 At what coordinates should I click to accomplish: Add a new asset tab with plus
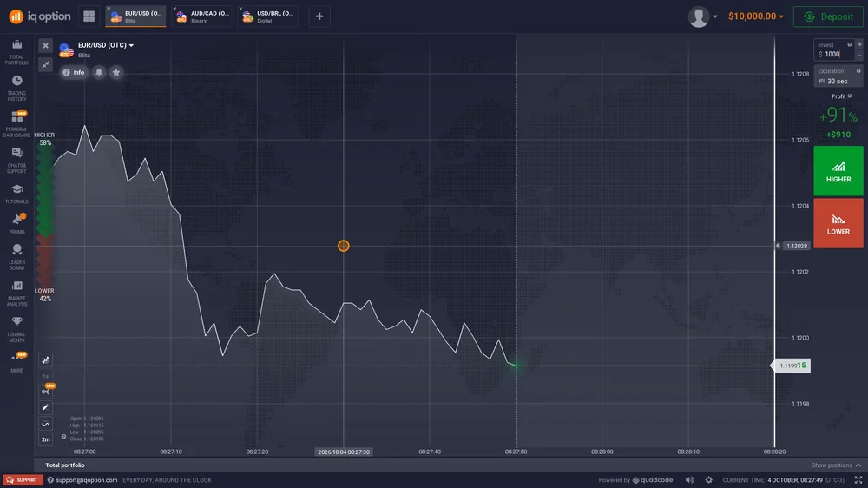click(319, 16)
